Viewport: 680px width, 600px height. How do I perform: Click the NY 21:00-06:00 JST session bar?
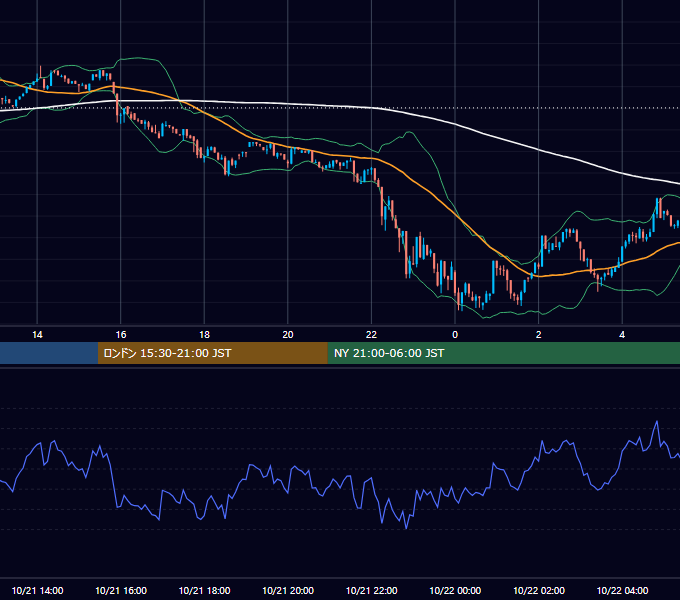(x=503, y=353)
